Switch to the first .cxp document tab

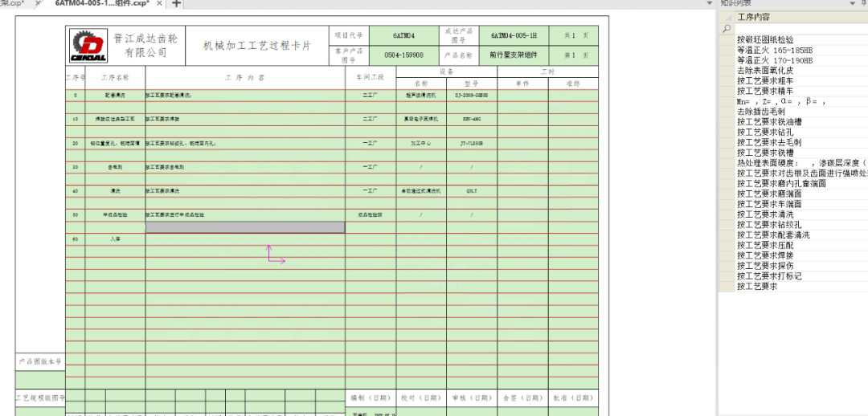coord(12,3)
